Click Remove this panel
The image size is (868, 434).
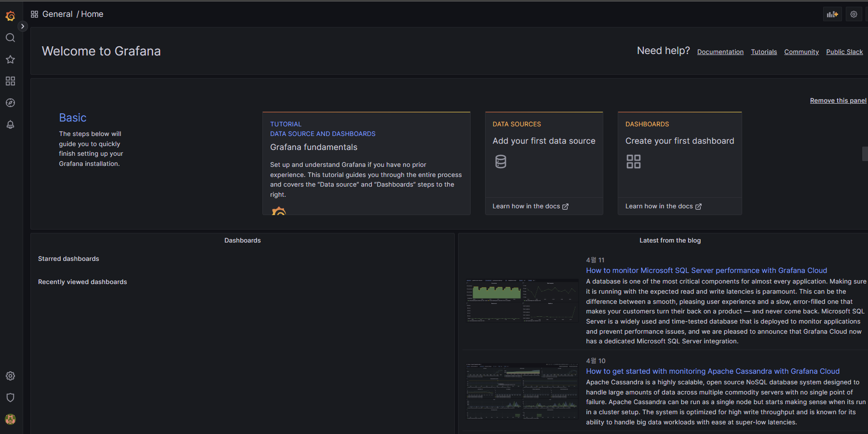838,100
